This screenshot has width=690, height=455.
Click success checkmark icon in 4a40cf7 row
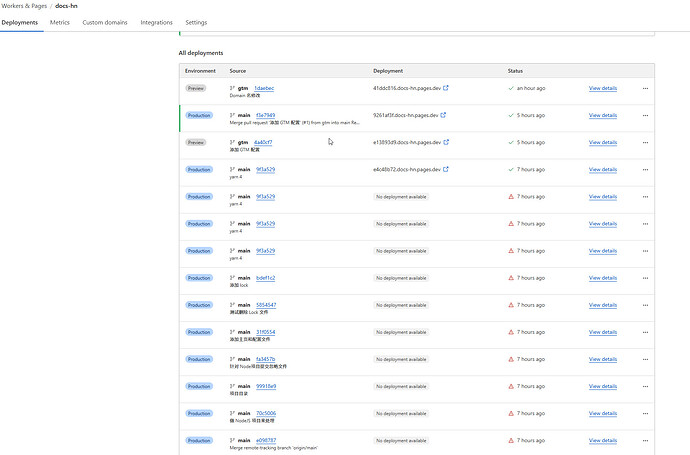(511, 143)
